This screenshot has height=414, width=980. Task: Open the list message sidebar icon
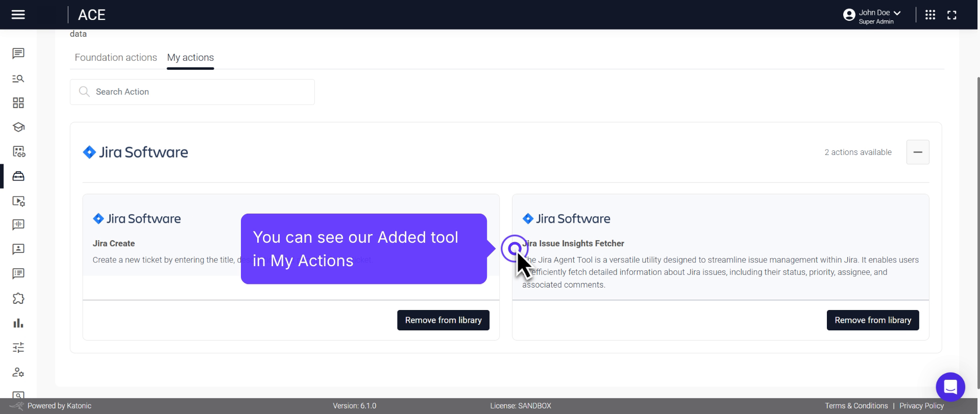(x=18, y=274)
